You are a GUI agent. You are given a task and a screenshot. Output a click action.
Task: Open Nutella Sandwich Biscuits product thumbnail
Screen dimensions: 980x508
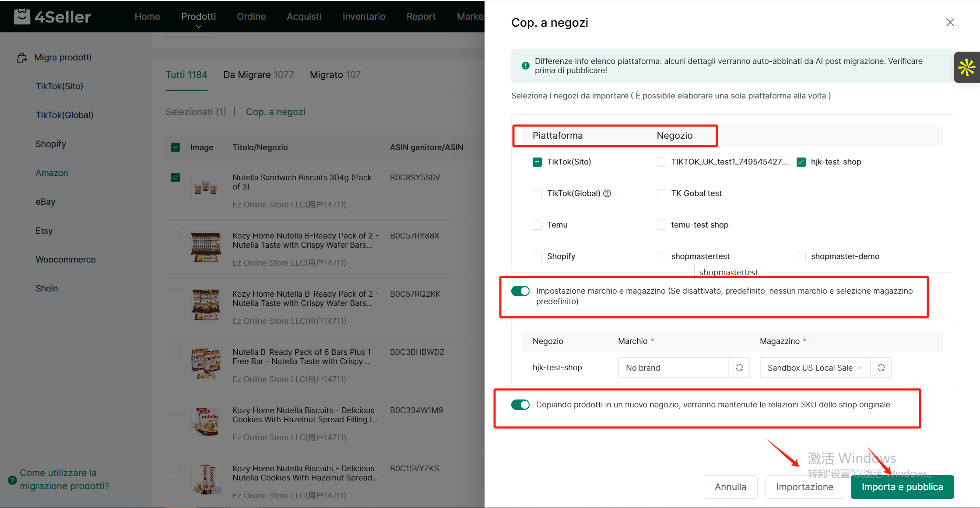pyautogui.click(x=206, y=188)
